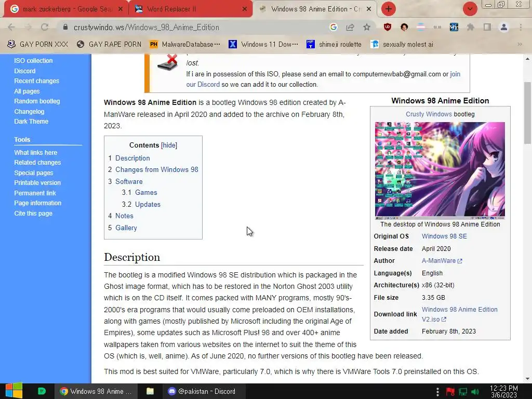Reload the current page
532x399 pixels.
[45, 27]
